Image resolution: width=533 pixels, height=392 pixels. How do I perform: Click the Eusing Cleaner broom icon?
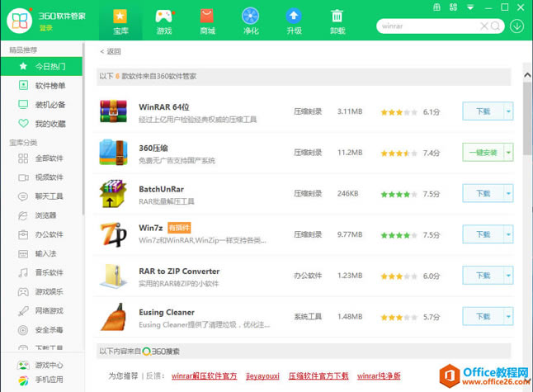pos(113,317)
